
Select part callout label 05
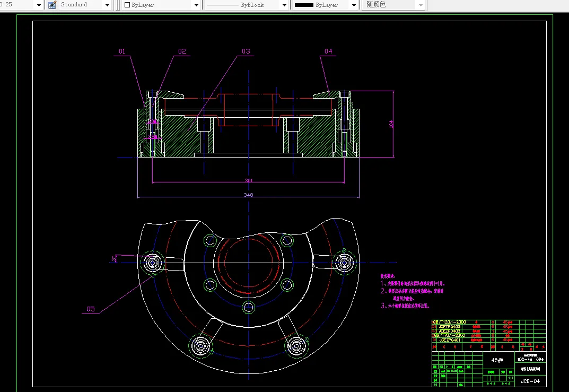coord(90,309)
